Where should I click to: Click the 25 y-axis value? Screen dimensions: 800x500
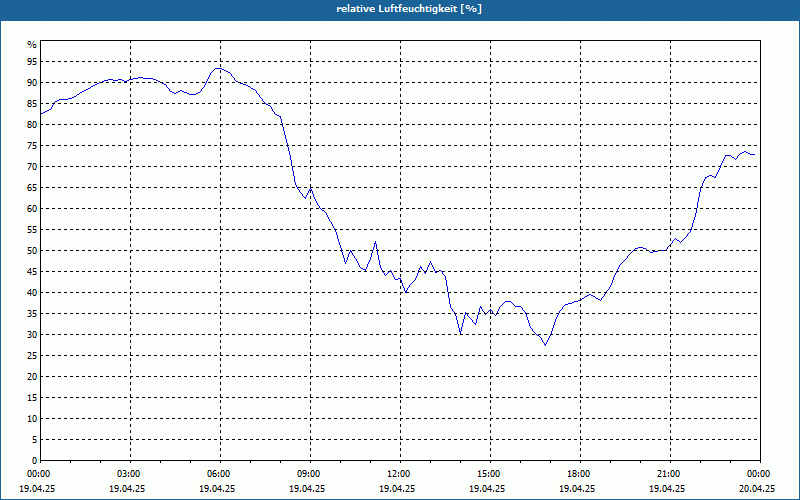pyautogui.click(x=32, y=356)
